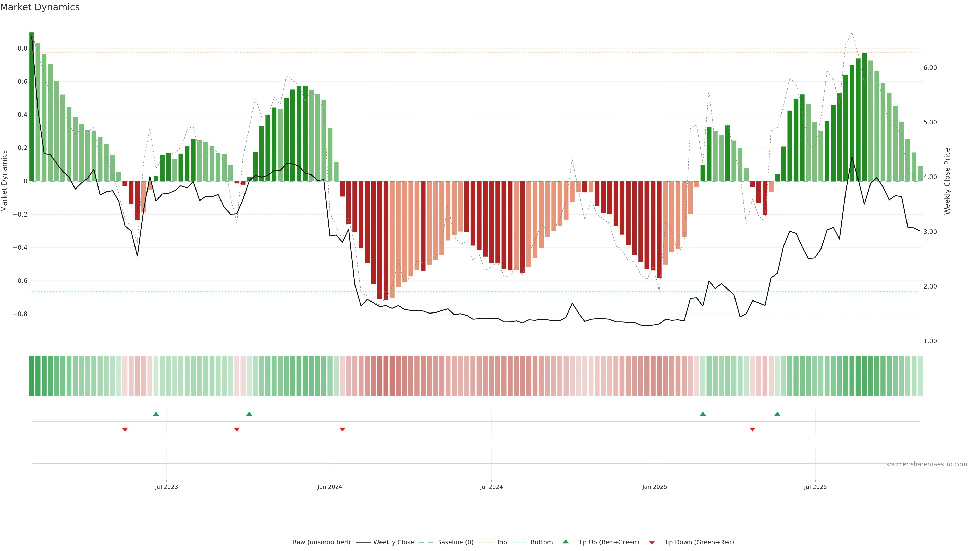Click the flip-up marker after Jan 2025

point(703,414)
